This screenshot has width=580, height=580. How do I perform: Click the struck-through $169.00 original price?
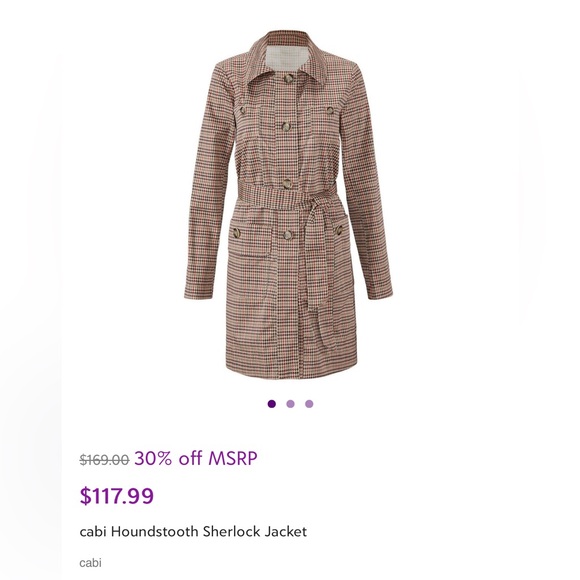(104, 460)
